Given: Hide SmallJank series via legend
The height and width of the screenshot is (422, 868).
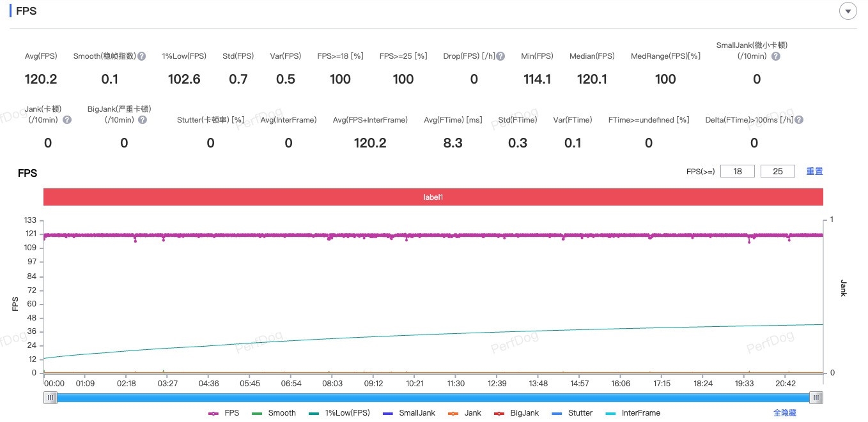Looking at the screenshot, I should 408,413.
